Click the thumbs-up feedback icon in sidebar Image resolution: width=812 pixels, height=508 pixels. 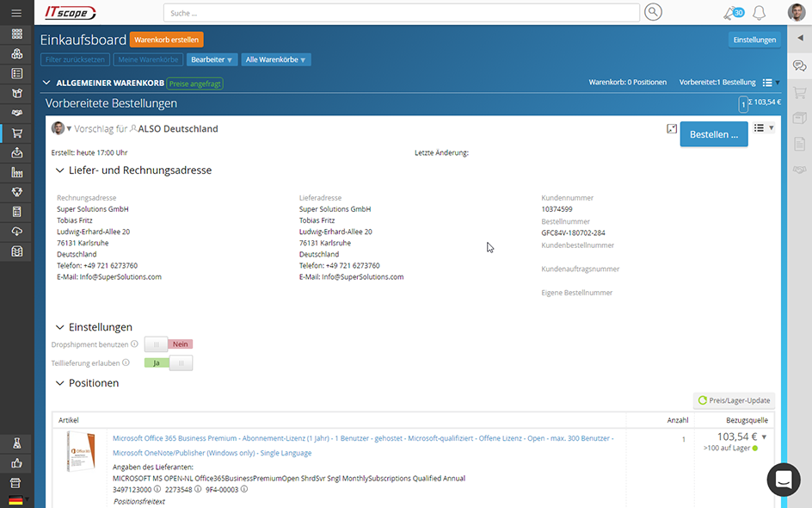point(16,463)
